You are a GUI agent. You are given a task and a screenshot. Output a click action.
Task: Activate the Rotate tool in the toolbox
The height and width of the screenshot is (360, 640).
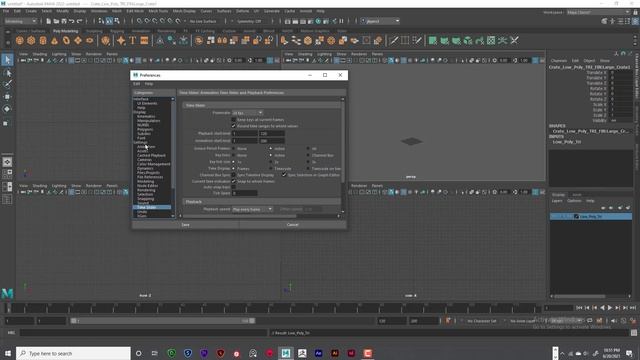7,109
